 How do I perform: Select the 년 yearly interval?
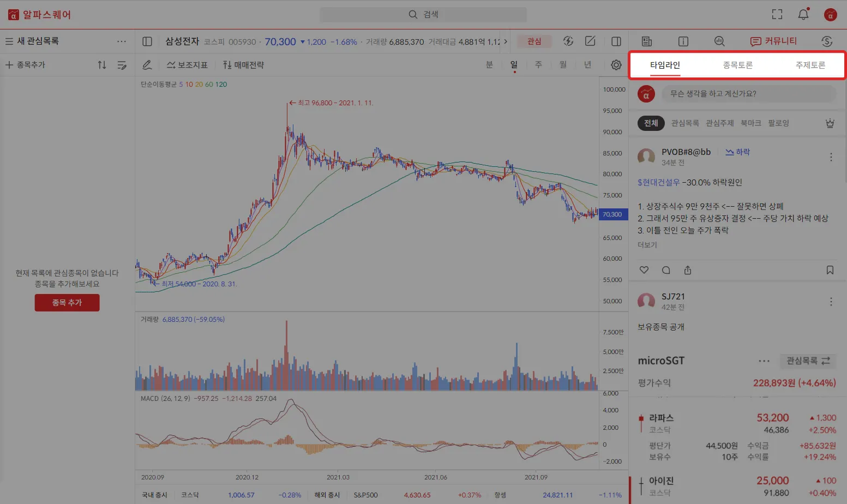point(587,65)
